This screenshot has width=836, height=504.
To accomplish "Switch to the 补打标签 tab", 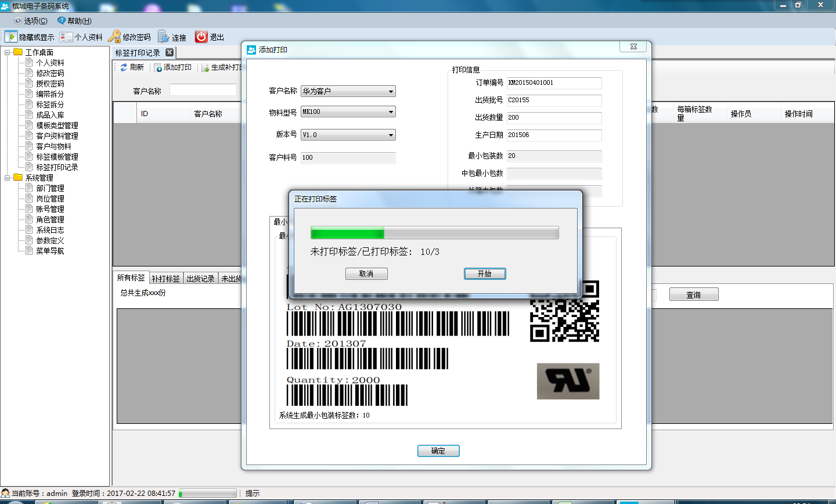I will point(165,279).
